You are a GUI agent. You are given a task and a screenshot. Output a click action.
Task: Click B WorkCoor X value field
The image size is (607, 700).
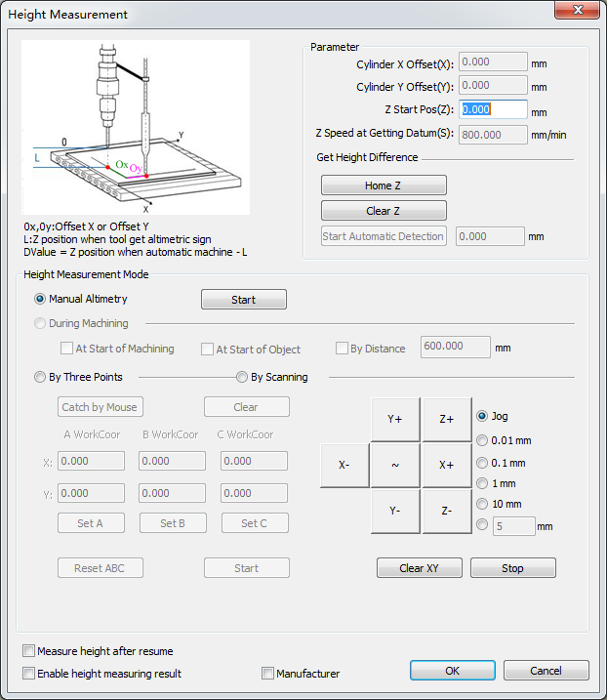pyautogui.click(x=173, y=461)
